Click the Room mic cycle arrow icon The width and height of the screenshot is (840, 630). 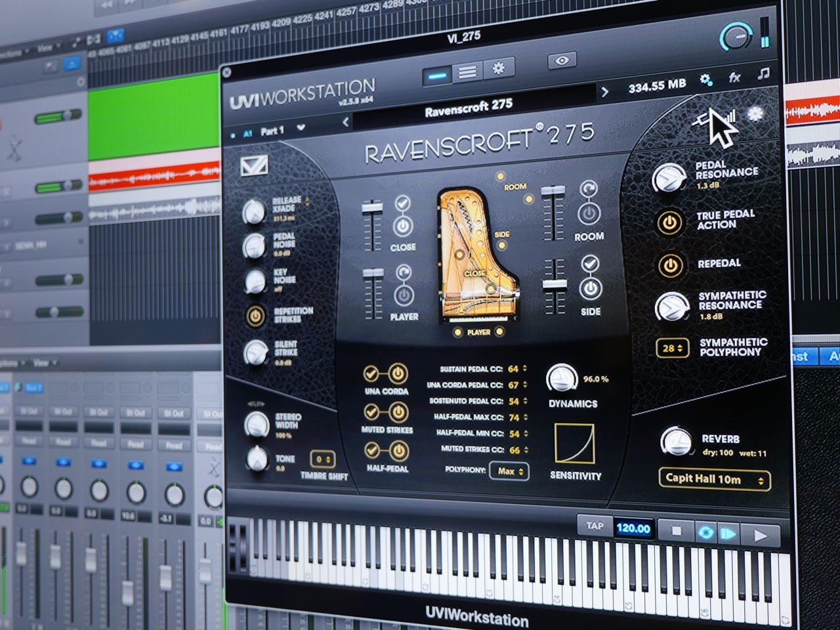click(589, 189)
